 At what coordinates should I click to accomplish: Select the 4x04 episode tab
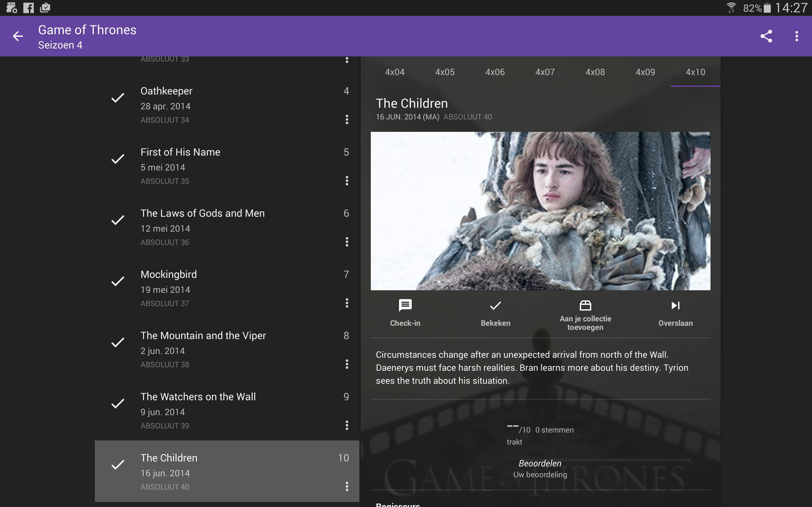395,72
